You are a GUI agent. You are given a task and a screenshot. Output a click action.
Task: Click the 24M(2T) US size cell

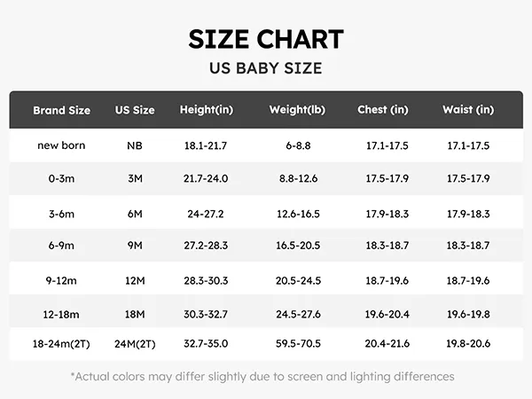[135, 345]
